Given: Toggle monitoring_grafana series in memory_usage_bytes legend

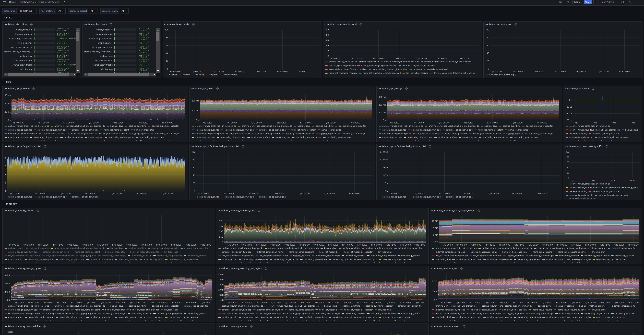Looking at the screenshot, I should (x=197, y=314).
